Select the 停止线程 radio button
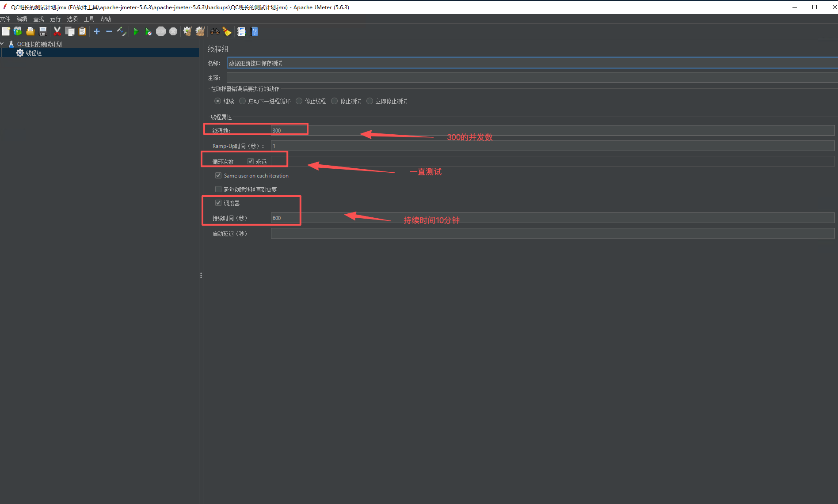The width and height of the screenshot is (838, 504). [x=299, y=101]
